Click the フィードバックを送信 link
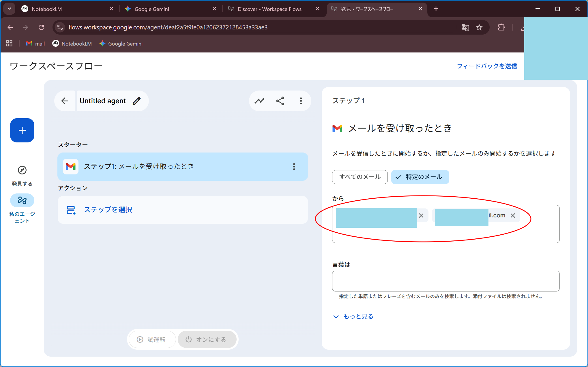 pyautogui.click(x=487, y=66)
